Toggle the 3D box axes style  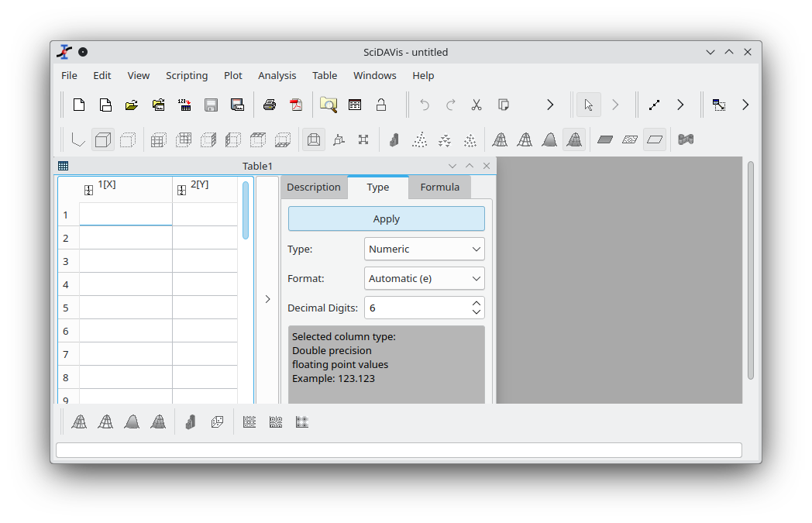[x=103, y=139]
